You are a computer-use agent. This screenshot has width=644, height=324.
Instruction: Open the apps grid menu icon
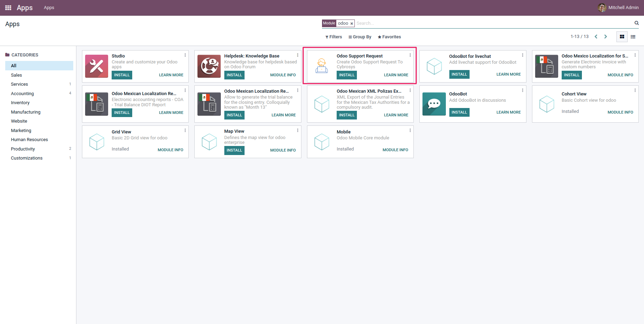(8, 8)
